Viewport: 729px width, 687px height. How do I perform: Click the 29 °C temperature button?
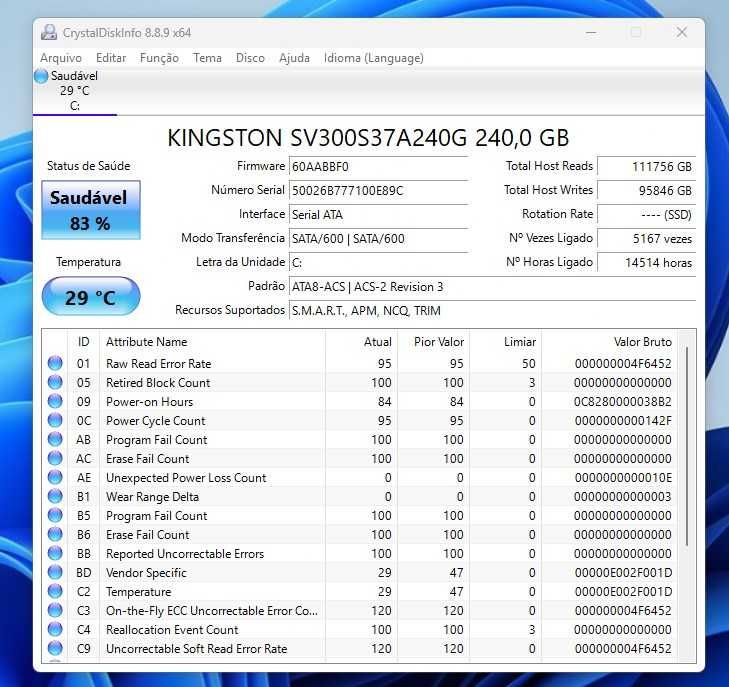pyautogui.click(x=91, y=296)
